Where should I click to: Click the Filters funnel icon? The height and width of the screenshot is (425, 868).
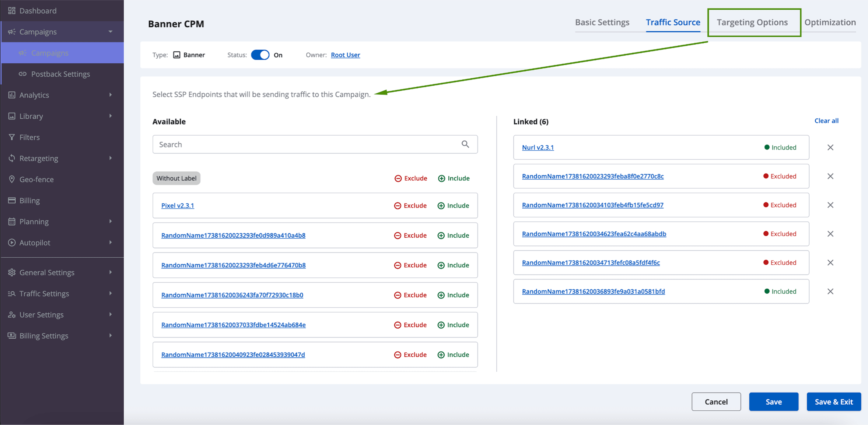[12, 137]
